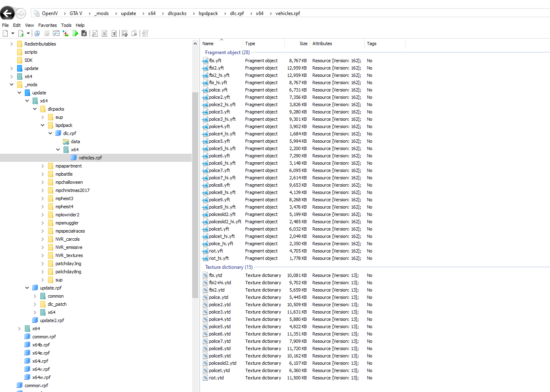Click the riot.ytd texture file icon
The height and width of the screenshot is (392, 550).
pos(206,378)
